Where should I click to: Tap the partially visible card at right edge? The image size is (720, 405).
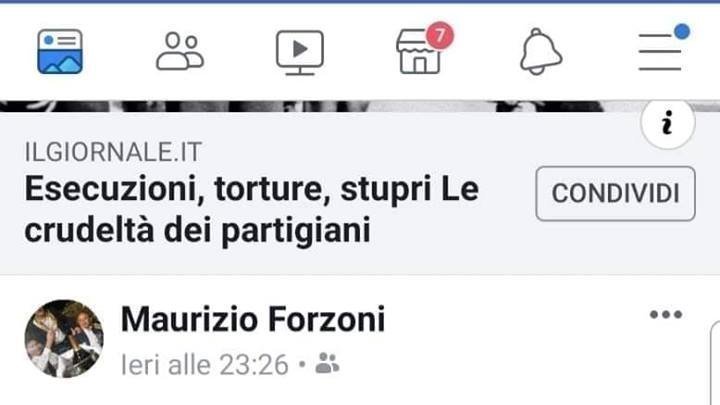tap(715, 363)
